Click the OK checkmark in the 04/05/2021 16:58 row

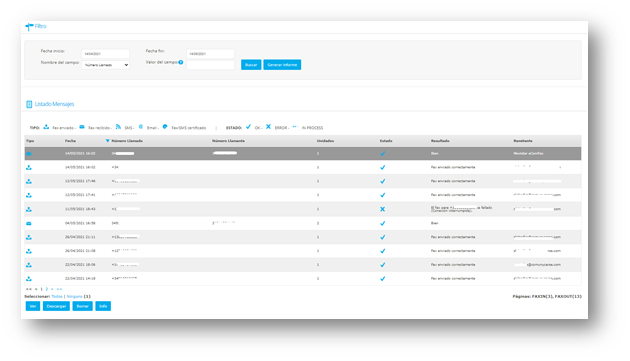click(382, 223)
